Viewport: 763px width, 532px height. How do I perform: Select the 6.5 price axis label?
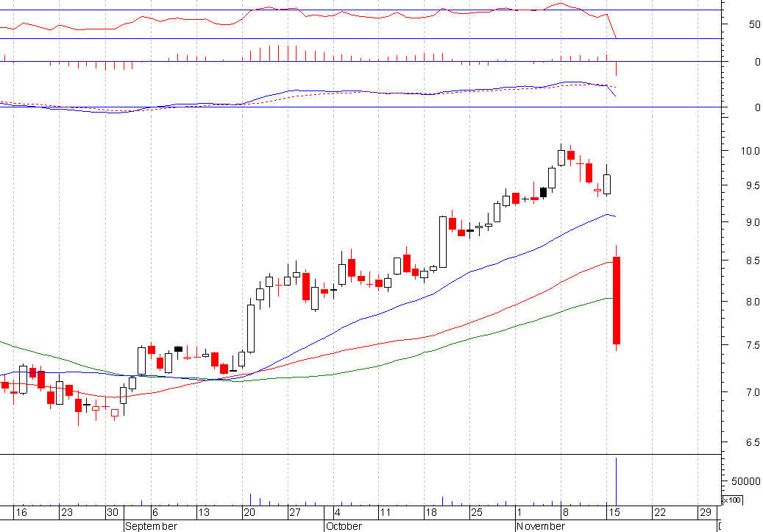click(x=752, y=442)
